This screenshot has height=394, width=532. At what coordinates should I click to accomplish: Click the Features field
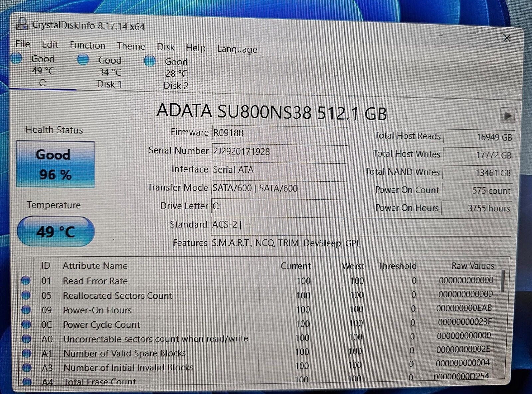361,243
